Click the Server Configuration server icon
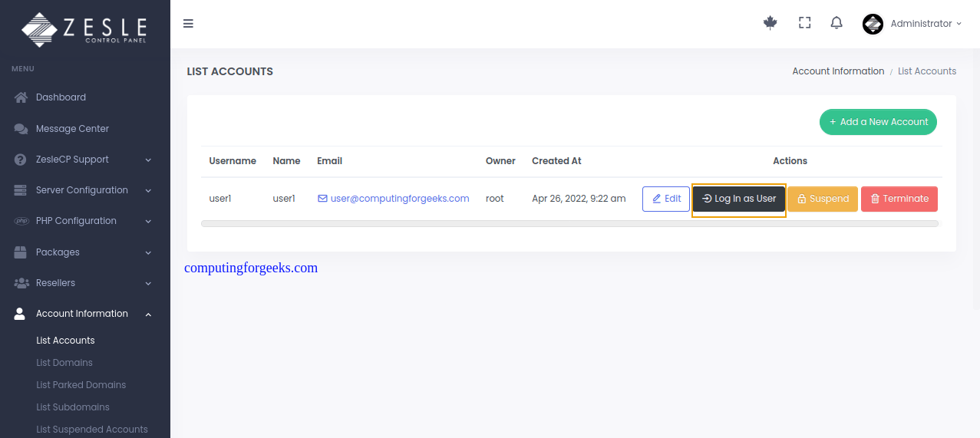The width and height of the screenshot is (980, 438). tap(21, 190)
